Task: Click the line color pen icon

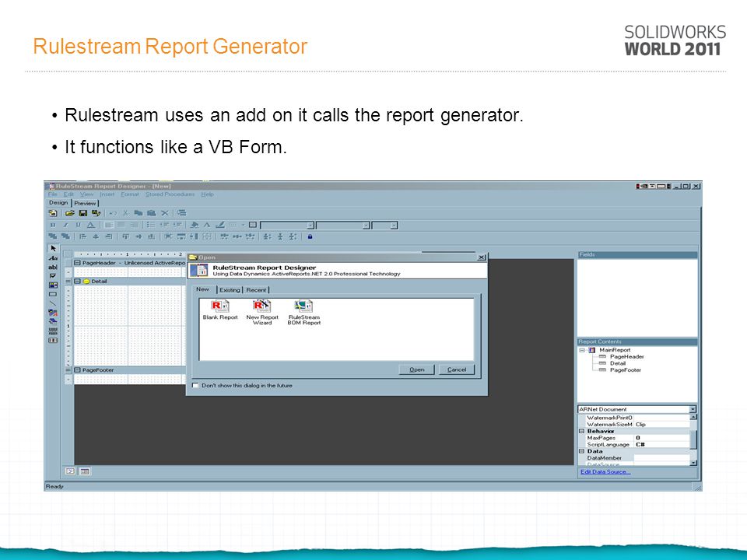Action: pyautogui.click(x=220, y=225)
